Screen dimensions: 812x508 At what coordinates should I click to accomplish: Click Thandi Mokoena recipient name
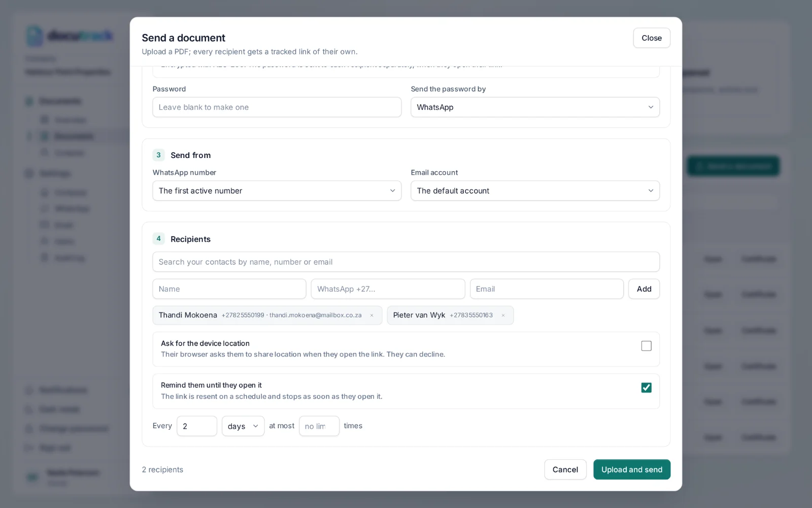(188, 315)
